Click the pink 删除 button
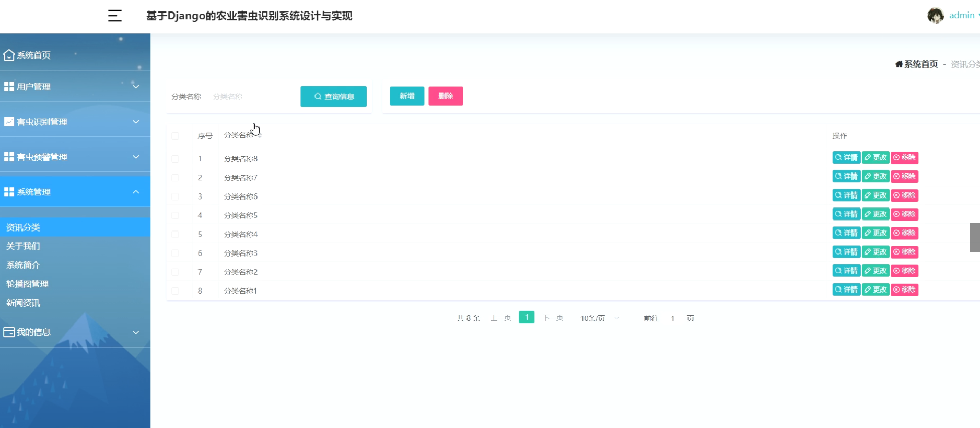 pyautogui.click(x=446, y=96)
